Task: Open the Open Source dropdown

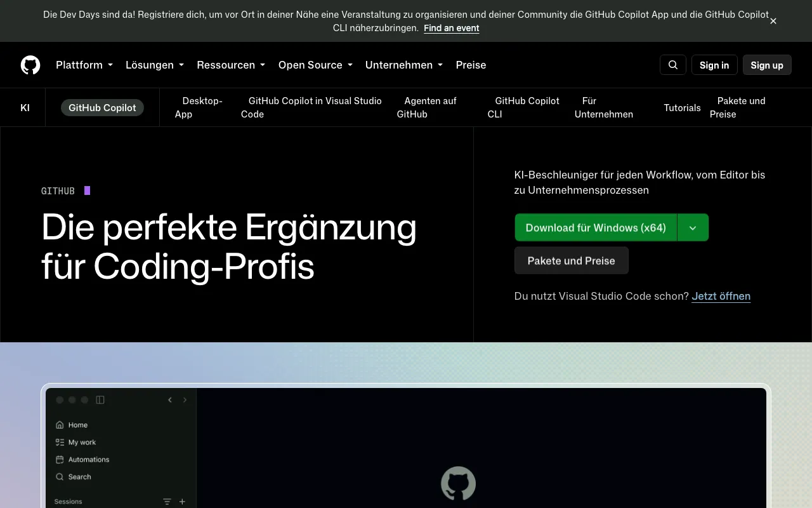Action: (315, 65)
